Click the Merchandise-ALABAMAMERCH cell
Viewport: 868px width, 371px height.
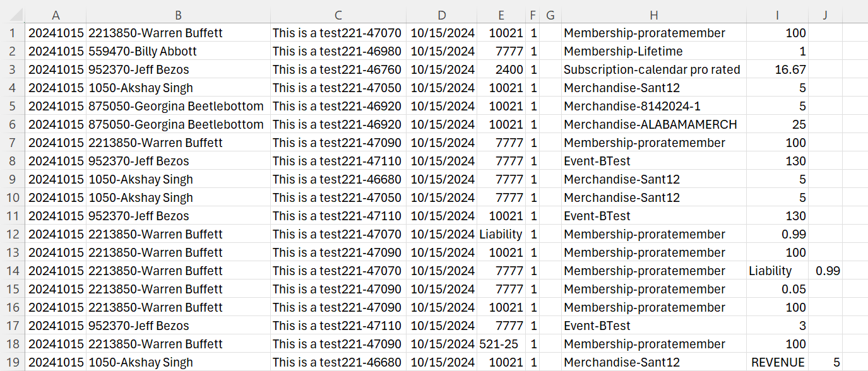653,124
